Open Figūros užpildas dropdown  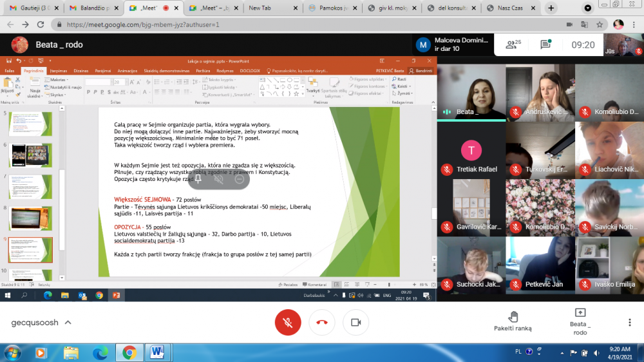[x=367, y=79]
